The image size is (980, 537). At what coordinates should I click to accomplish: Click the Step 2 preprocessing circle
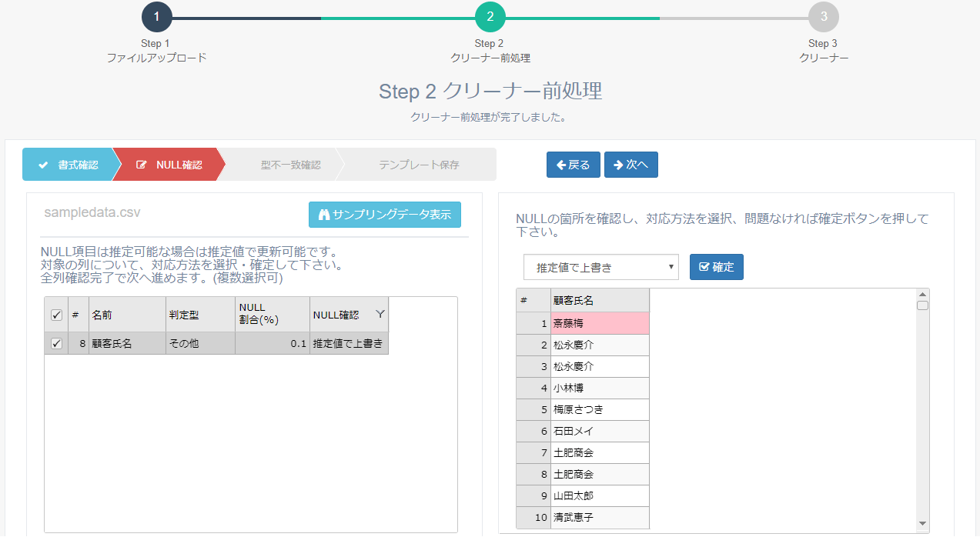coord(490,17)
